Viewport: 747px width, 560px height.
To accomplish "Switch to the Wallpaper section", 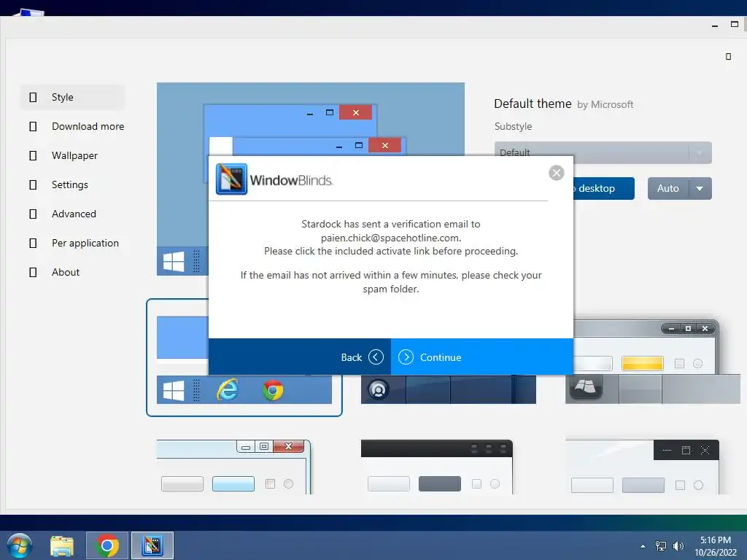I will [x=72, y=155].
